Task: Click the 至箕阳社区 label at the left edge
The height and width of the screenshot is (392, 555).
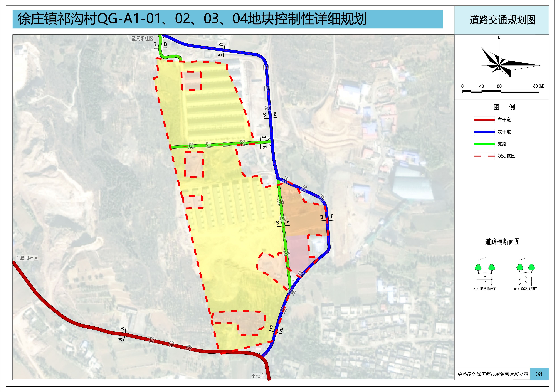Action: click(x=27, y=258)
